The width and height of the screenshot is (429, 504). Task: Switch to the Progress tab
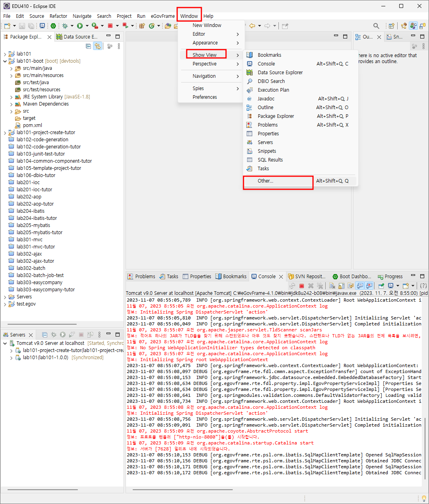tap(390, 276)
